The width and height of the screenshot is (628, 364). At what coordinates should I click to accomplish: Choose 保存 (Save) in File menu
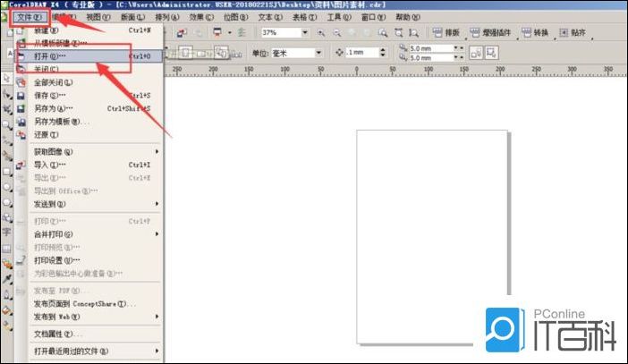[89, 96]
